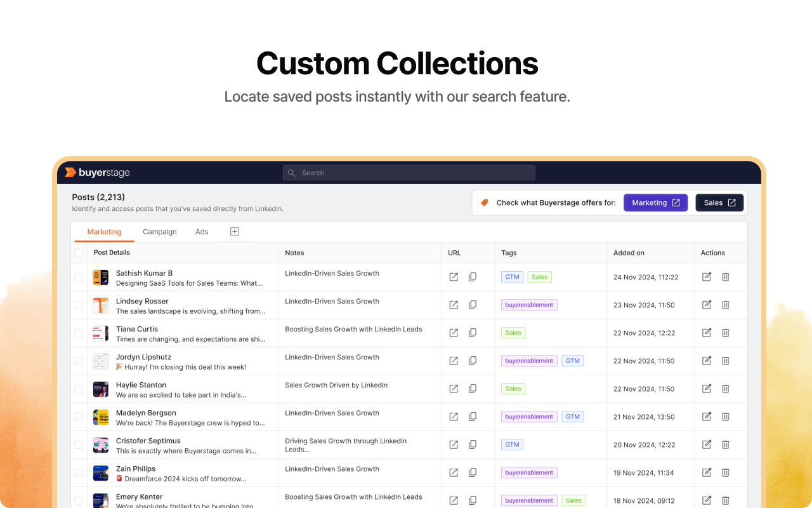
Task: Open Buyerstage Marketing offer button
Action: [x=655, y=203]
